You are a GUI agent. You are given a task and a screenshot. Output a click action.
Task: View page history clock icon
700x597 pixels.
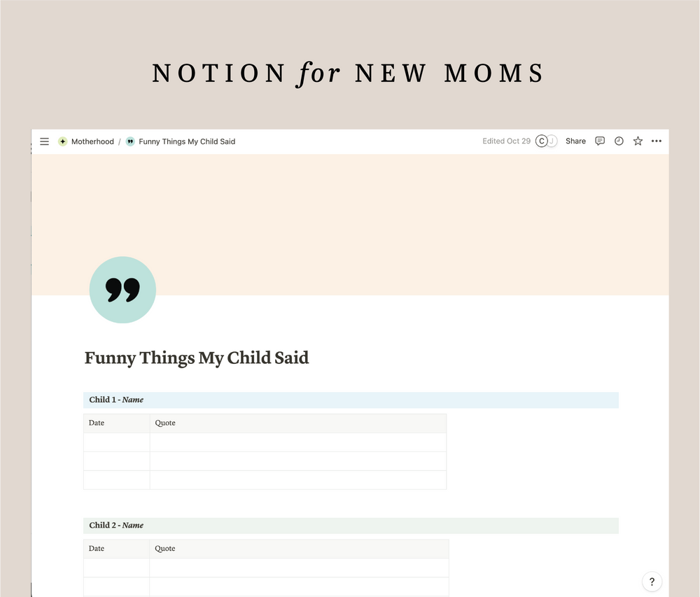point(619,141)
